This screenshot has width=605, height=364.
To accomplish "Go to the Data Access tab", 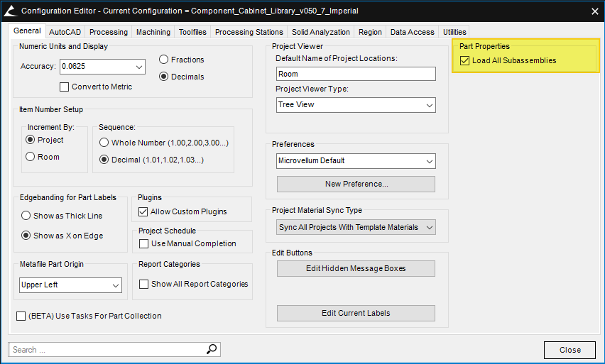I will point(412,32).
